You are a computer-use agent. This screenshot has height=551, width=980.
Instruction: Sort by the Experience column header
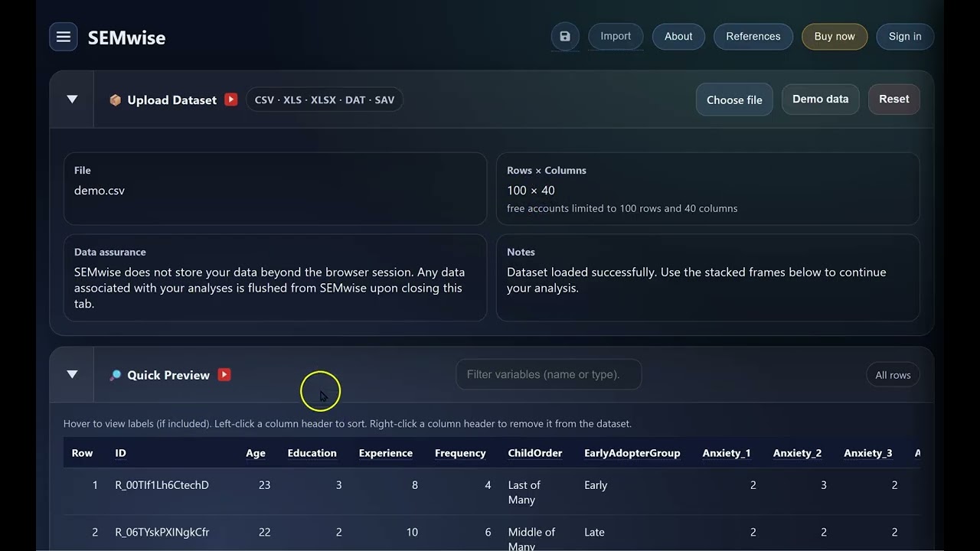pos(386,453)
